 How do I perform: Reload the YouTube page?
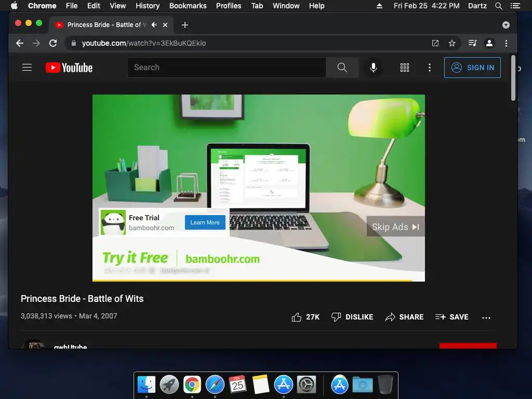pos(53,43)
